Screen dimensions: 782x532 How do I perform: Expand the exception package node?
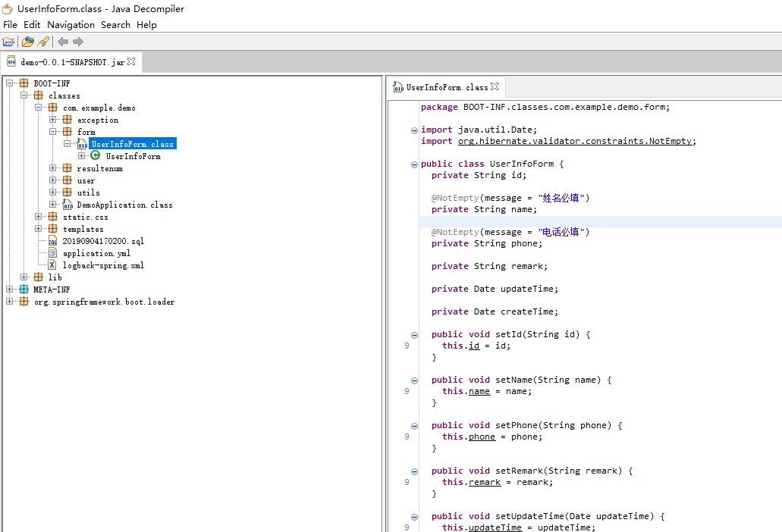pos(53,120)
